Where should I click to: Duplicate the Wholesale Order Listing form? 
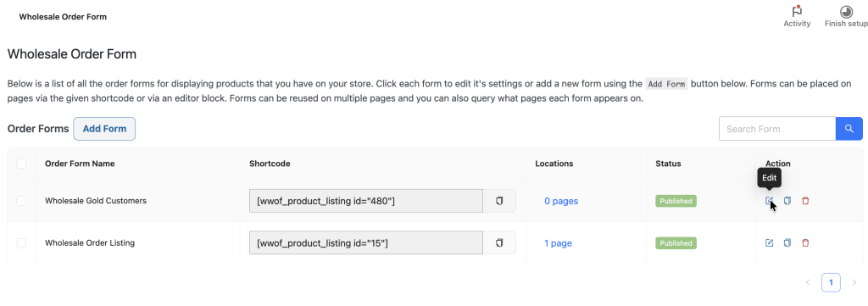pyautogui.click(x=787, y=243)
